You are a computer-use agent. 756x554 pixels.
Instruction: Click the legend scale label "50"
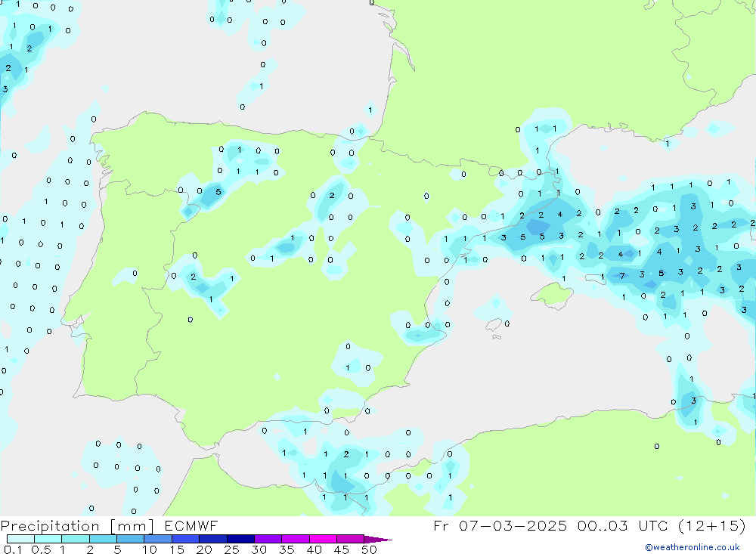point(369,549)
